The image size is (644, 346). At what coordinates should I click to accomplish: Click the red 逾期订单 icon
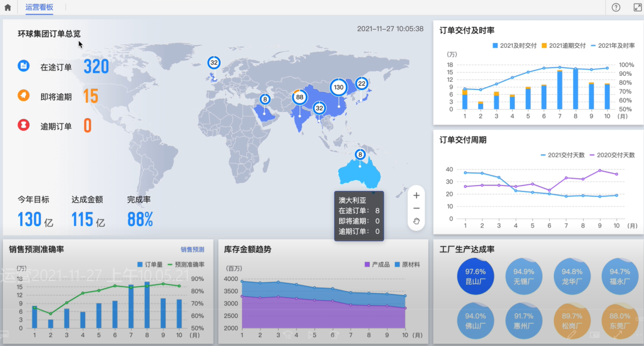tap(23, 125)
